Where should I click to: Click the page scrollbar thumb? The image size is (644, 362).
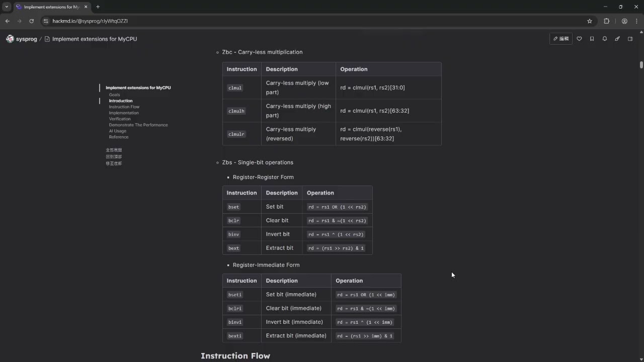click(x=641, y=65)
